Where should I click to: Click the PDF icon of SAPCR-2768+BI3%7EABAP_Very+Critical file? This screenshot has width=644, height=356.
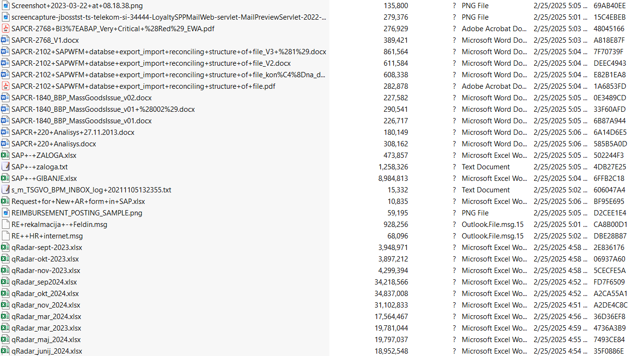pyautogui.click(x=5, y=29)
